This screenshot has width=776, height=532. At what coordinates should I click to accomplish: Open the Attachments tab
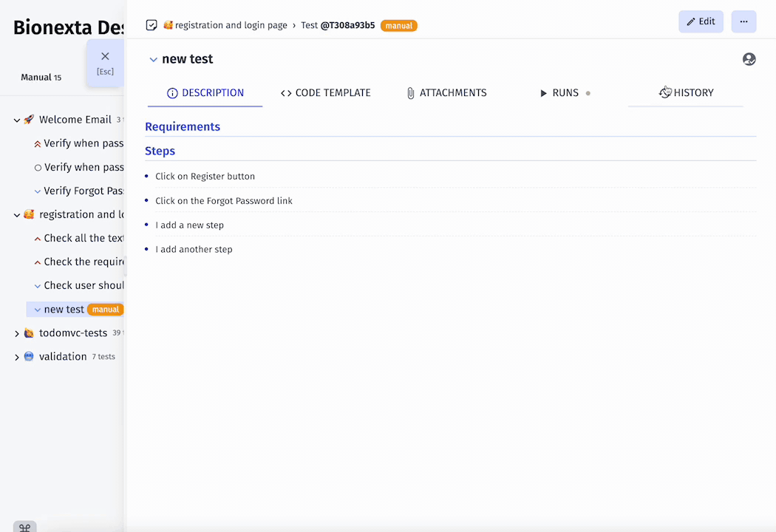click(x=446, y=93)
